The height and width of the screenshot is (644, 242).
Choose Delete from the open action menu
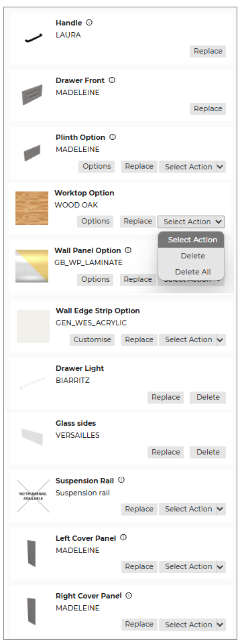(192, 256)
